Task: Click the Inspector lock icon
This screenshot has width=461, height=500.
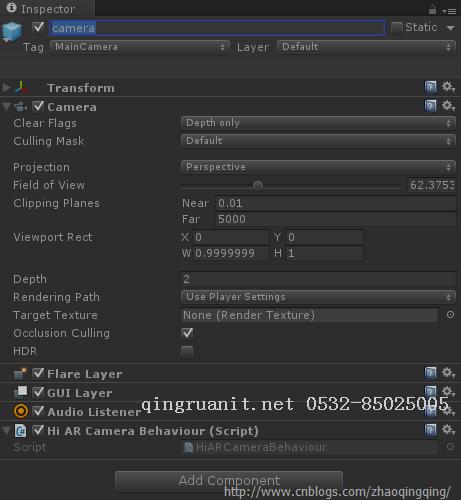Action: (x=433, y=10)
